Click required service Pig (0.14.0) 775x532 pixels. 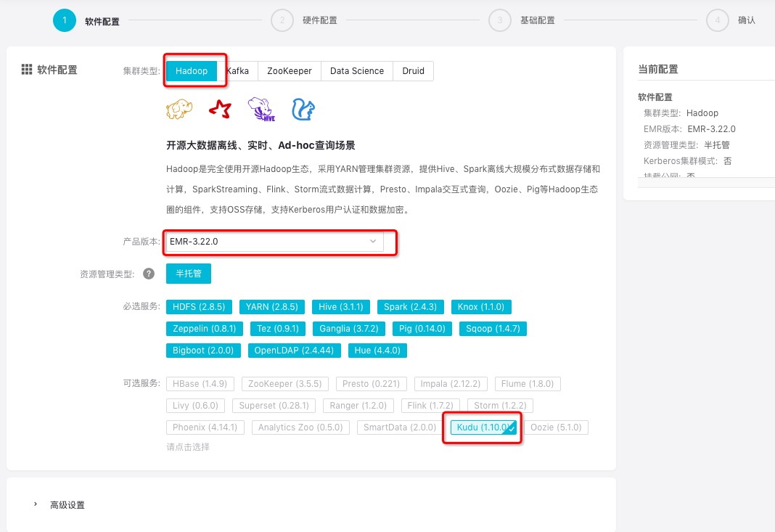(422, 328)
